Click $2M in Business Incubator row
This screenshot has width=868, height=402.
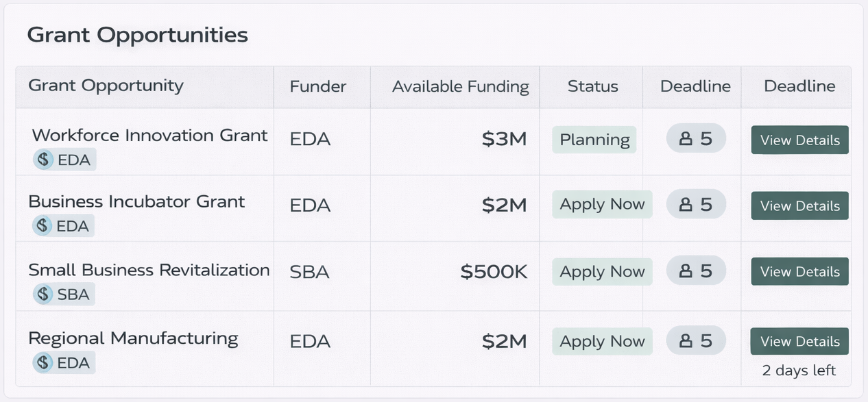coord(504,205)
